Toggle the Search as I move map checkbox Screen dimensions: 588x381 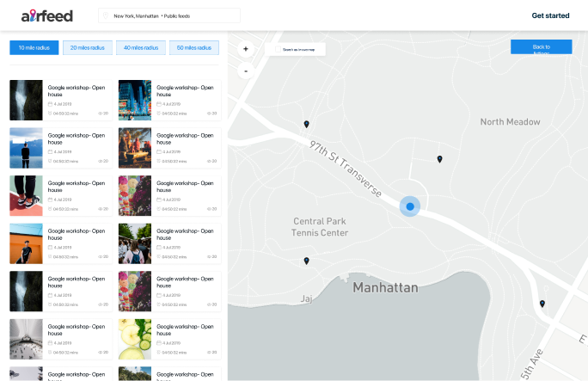point(278,49)
